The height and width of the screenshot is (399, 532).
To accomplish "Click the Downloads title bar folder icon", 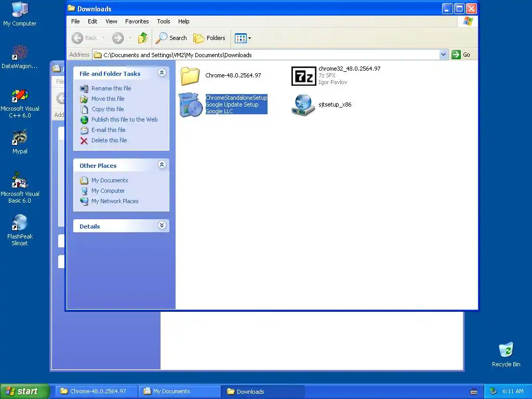I will point(71,8).
